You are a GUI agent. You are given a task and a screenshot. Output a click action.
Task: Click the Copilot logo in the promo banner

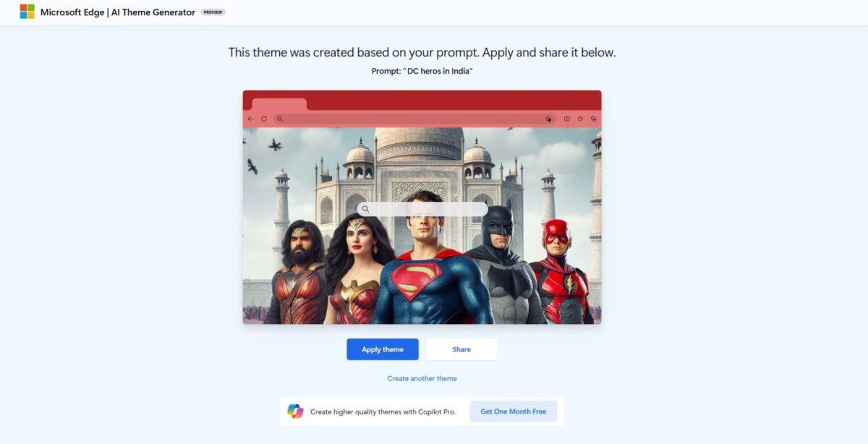(x=295, y=411)
